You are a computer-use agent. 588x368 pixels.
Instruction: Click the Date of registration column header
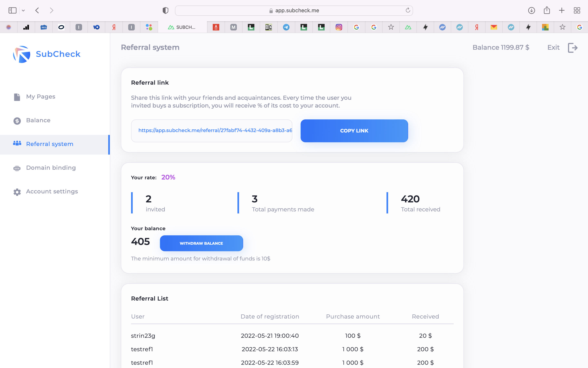tap(270, 316)
